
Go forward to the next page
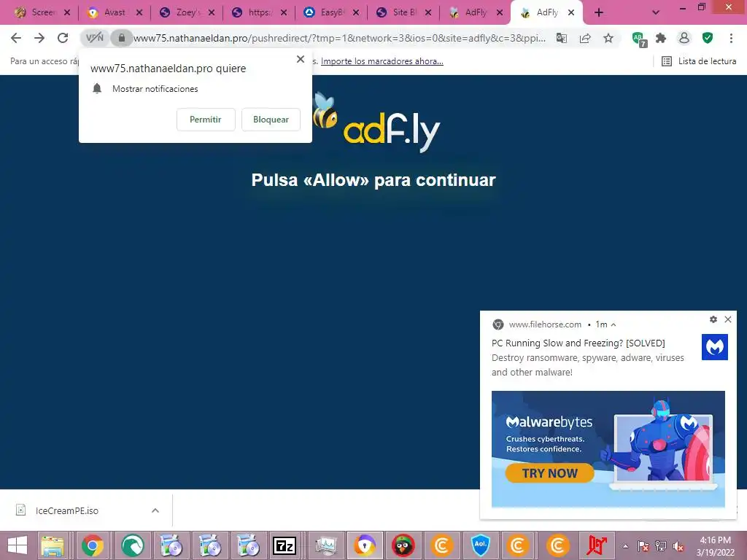click(x=39, y=38)
